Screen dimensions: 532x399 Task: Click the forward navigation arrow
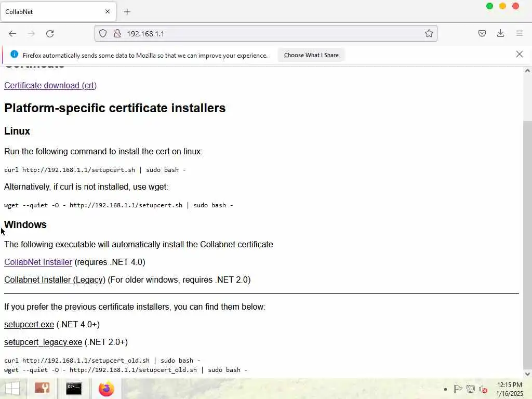pyautogui.click(x=31, y=34)
